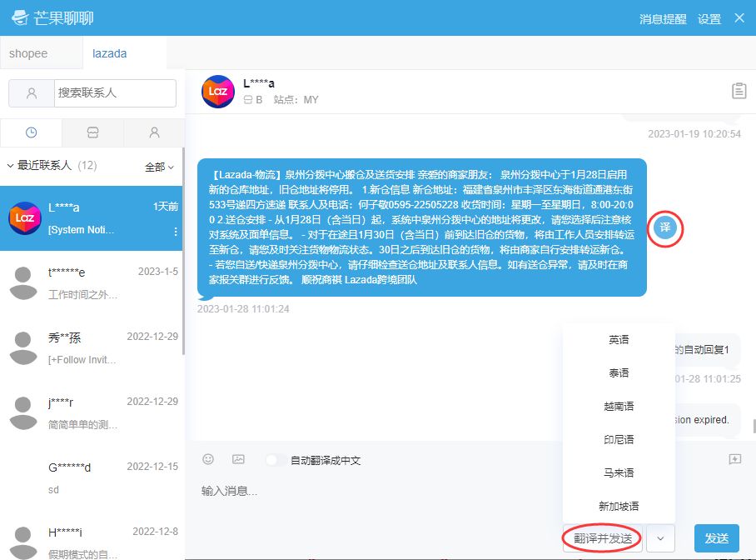Select 马来语 from the language dropdown
The width and height of the screenshot is (756, 560).
tap(619, 472)
